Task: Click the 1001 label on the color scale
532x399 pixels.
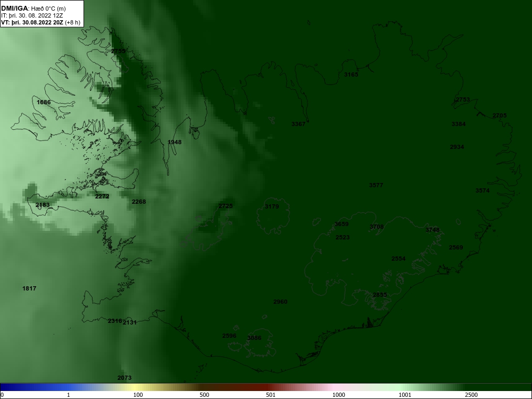Action: (405, 395)
